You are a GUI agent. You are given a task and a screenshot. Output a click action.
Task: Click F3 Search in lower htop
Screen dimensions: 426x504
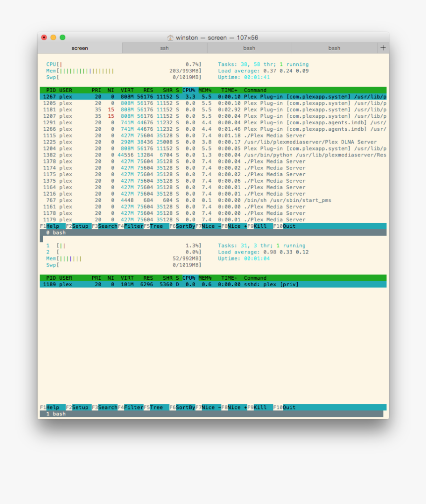(x=105, y=407)
